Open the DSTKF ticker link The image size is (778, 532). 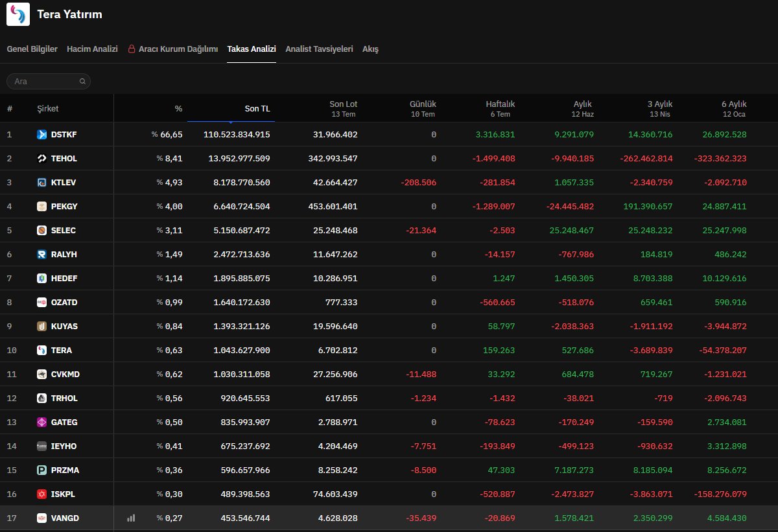pos(64,135)
